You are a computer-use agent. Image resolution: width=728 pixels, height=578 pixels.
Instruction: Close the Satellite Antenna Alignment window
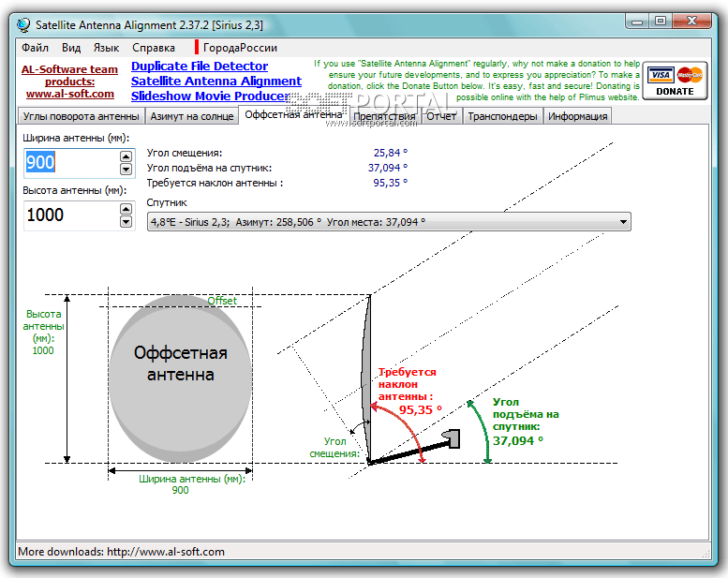[x=691, y=22]
